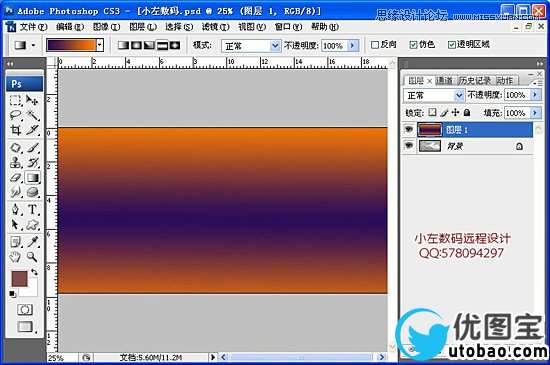Choose angle gradient style
The width and height of the screenshot is (550, 365).
(149, 45)
